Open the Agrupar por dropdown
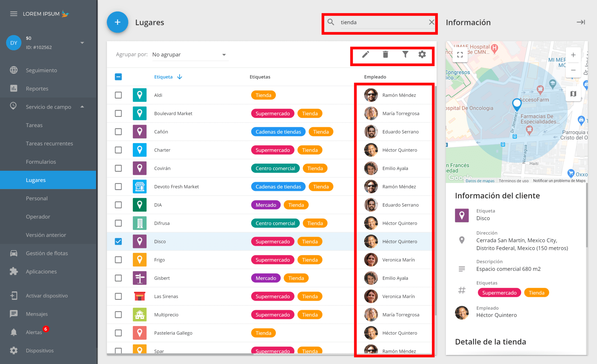 click(190, 55)
